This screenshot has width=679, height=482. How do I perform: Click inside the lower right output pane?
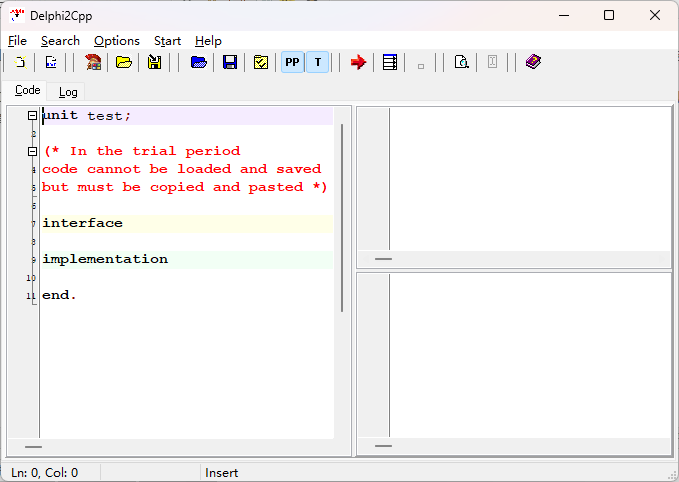point(529,356)
